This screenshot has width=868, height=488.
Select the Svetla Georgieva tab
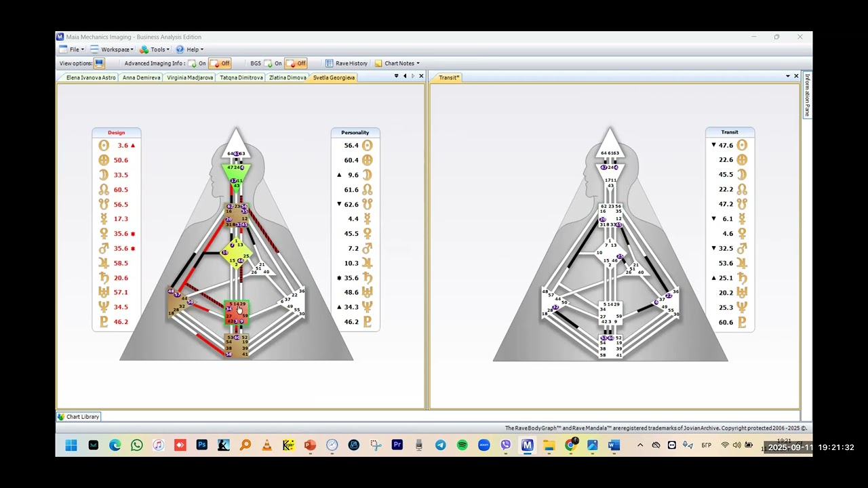333,77
